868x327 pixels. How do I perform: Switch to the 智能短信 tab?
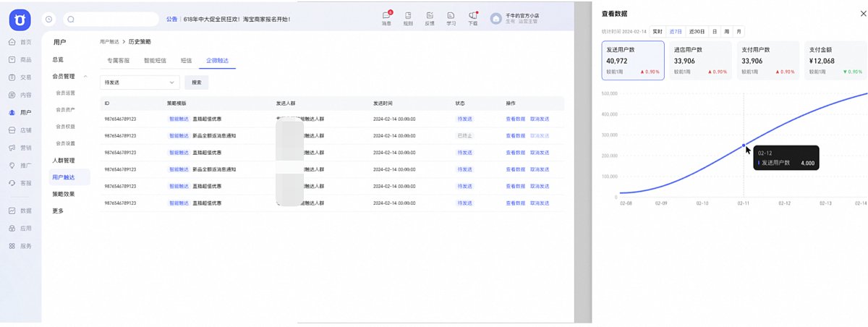(155, 61)
